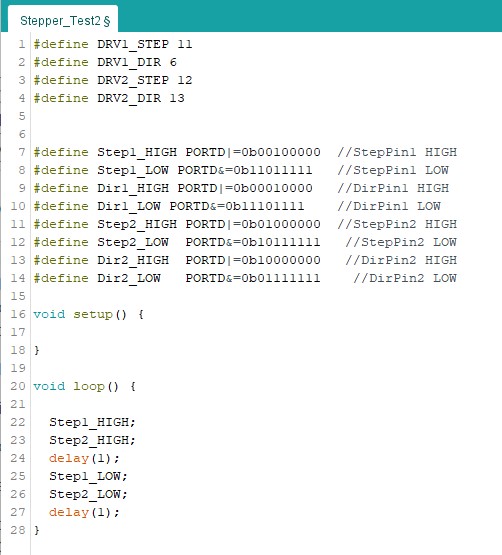This screenshot has width=502, height=555.
Task: Click the Step2_LOW; statement in loop
Action: coord(89,494)
